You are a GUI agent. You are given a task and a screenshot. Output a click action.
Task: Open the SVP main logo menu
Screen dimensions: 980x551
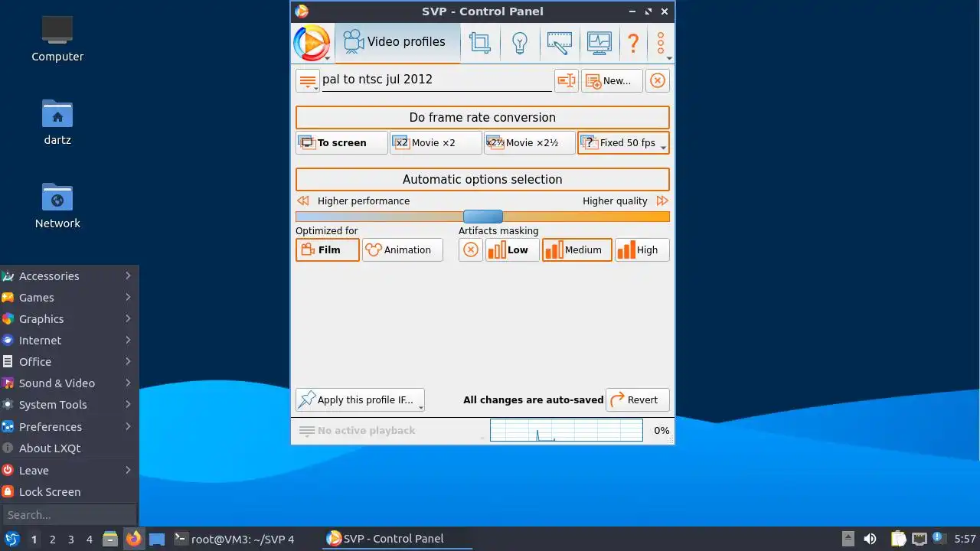coord(312,43)
